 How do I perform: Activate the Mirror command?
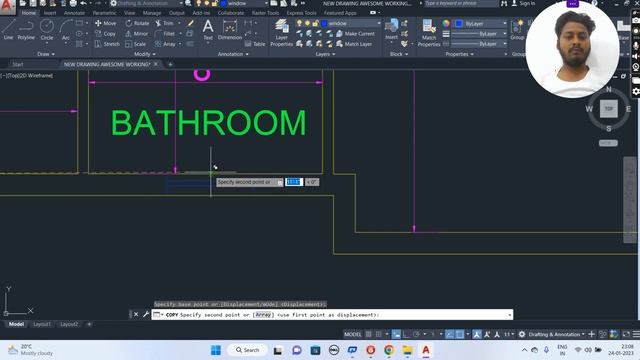tap(137, 34)
